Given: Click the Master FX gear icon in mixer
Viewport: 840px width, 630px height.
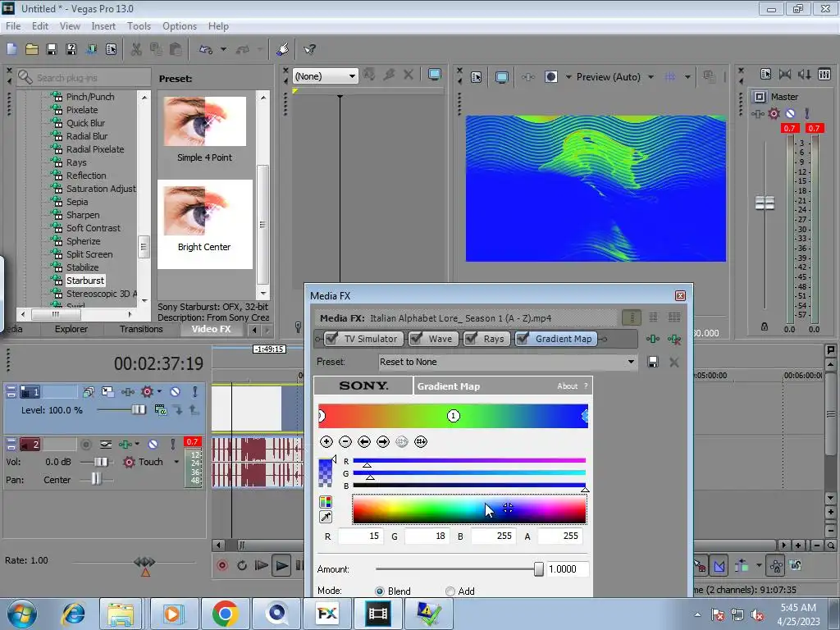Looking at the screenshot, I should [774, 113].
